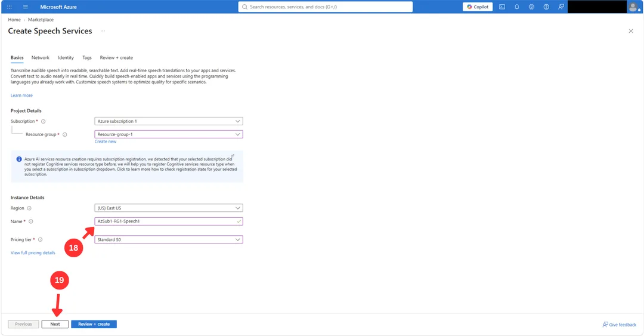Click the Instance Details heading
This screenshot has height=336, width=644.
pyautogui.click(x=27, y=198)
